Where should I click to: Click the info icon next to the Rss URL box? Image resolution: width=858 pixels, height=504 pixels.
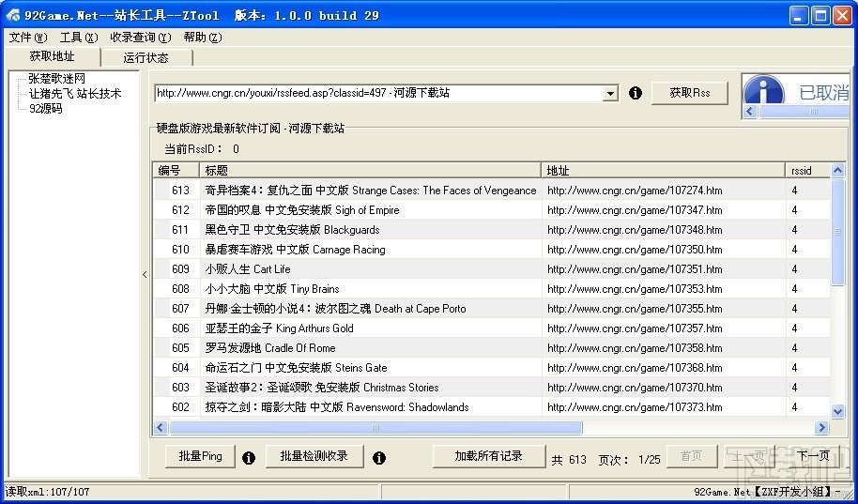(x=635, y=93)
